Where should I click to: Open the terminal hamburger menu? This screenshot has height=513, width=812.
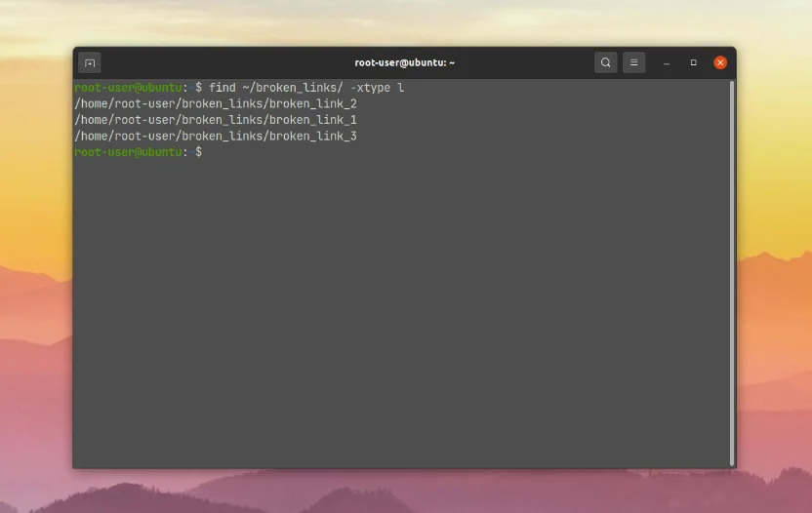pos(633,62)
